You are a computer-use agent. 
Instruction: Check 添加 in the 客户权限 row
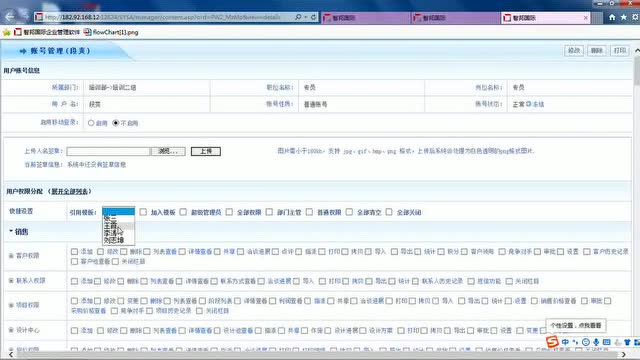coord(74,251)
